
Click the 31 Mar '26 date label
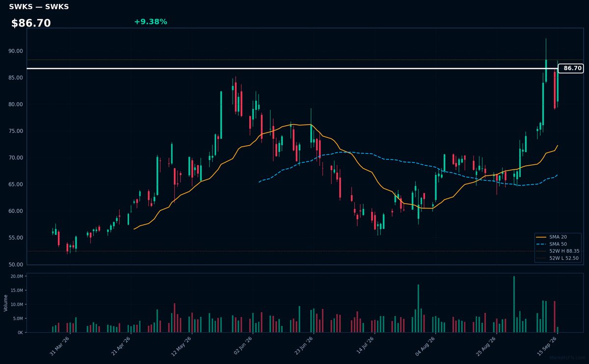pyautogui.click(x=59, y=346)
